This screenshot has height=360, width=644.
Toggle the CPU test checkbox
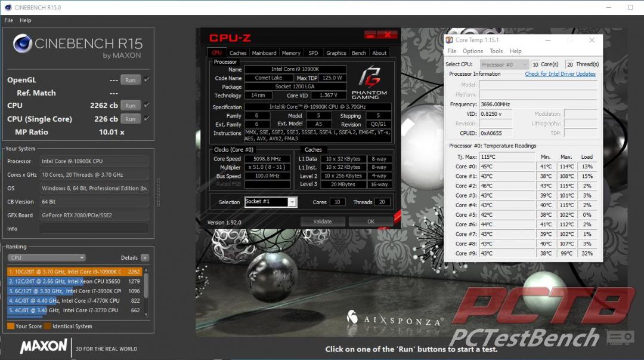click(147, 105)
